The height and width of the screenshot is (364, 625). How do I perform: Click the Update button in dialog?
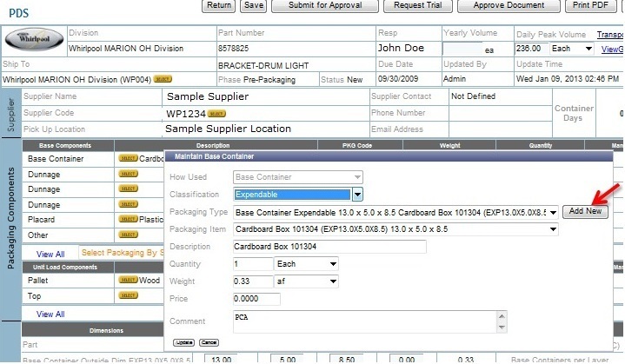point(183,342)
